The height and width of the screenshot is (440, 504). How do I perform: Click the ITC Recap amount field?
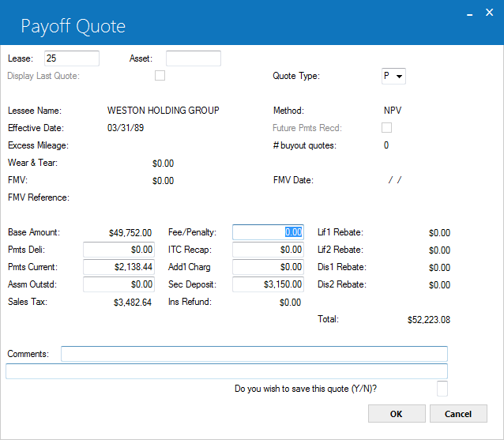click(268, 250)
